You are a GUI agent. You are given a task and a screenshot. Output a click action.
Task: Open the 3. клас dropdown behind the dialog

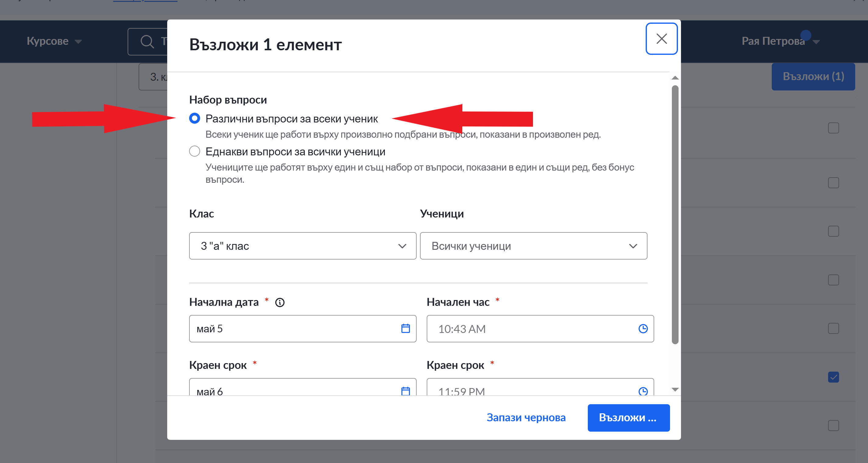(x=153, y=77)
